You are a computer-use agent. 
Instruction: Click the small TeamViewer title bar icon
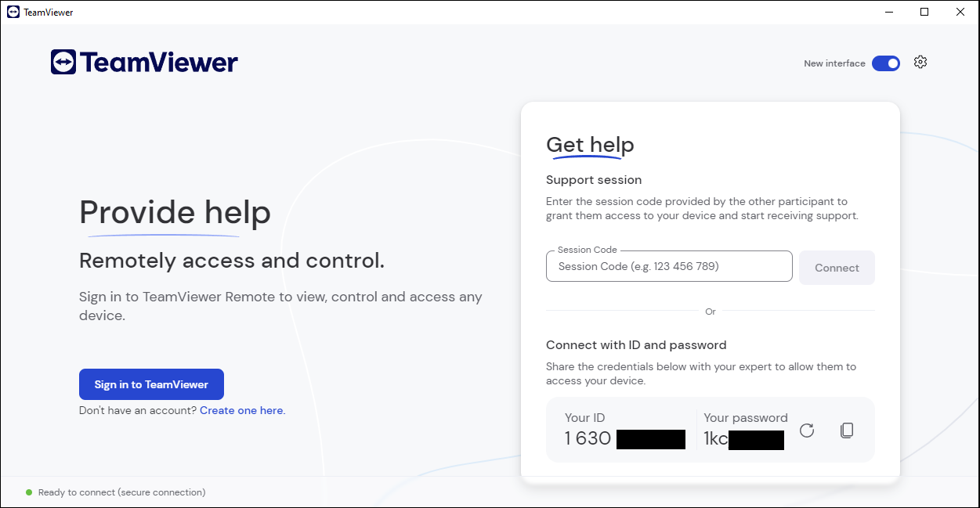(13, 13)
